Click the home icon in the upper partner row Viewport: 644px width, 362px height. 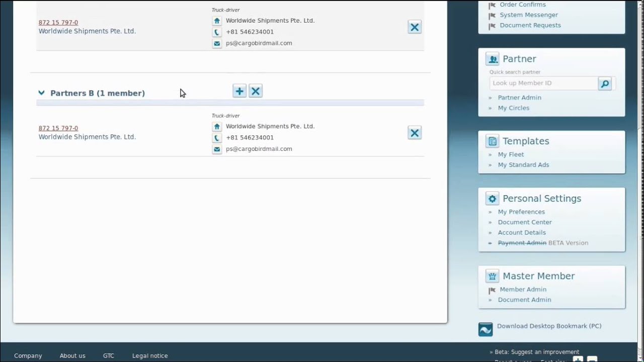click(x=217, y=21)
